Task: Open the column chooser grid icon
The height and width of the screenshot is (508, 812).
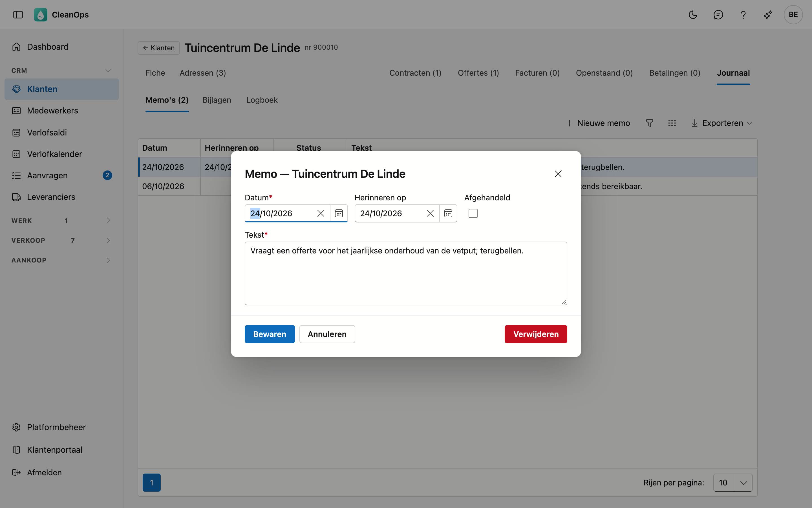Action: coord(672,123)
